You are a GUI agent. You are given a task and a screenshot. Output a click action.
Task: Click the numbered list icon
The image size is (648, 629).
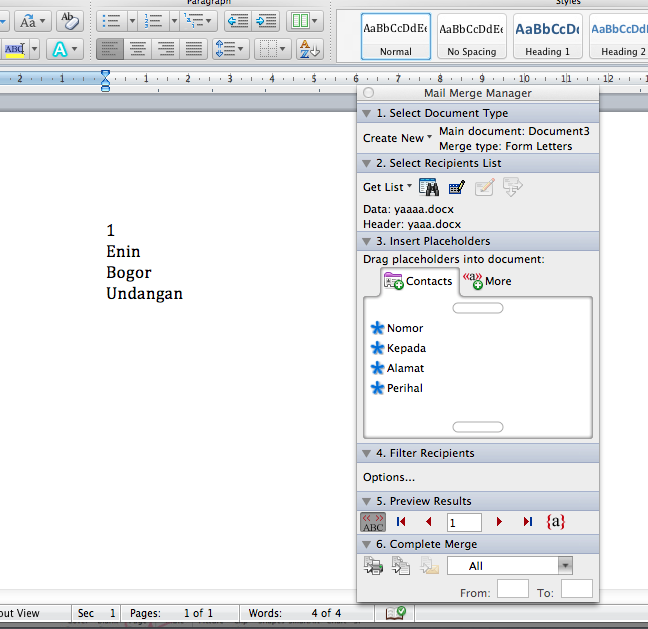(x=153, y=21)
